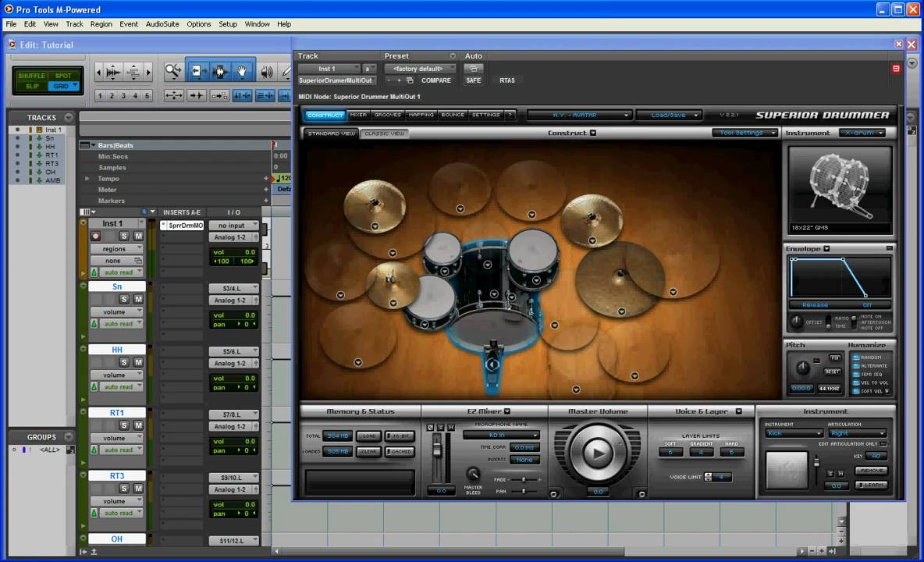Open the AudioSuite menu
The image size is (924, 562).
[x=162, y=24]
